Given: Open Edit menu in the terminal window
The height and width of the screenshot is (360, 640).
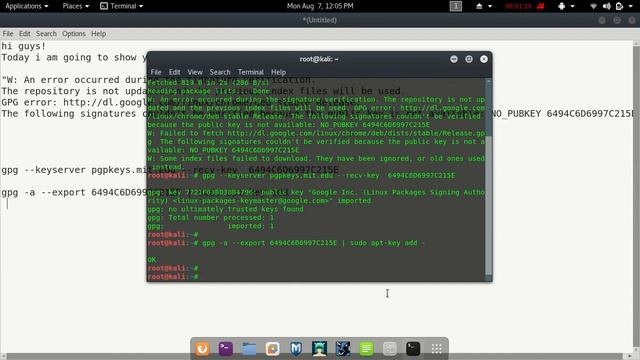Looking at the screenshot, I should 175,72.
